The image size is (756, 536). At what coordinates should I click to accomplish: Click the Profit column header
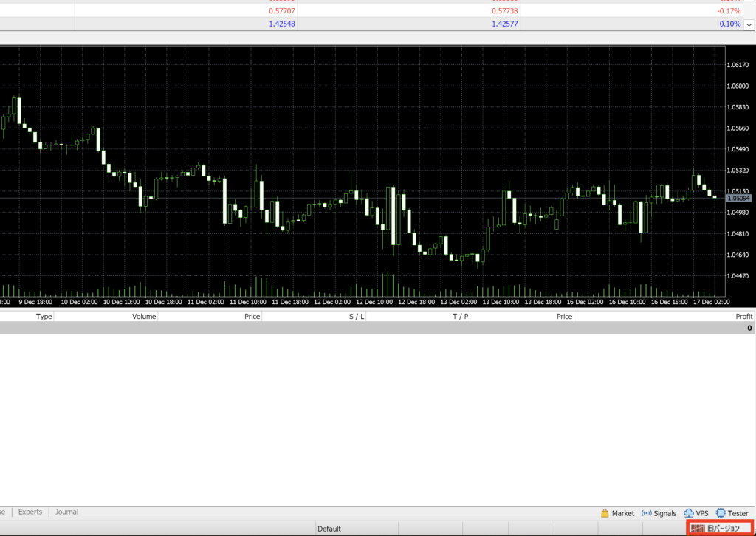pyautogui.click(x=744, y=316)
